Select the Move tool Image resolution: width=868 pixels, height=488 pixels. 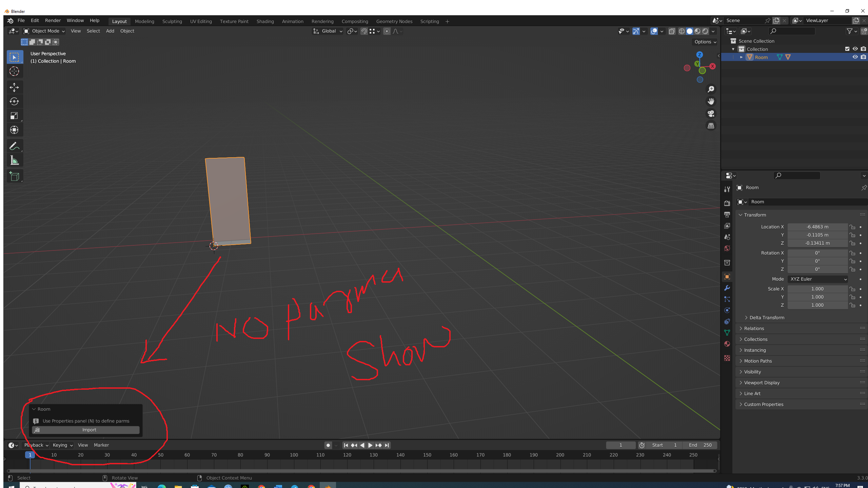coord(14,87)
